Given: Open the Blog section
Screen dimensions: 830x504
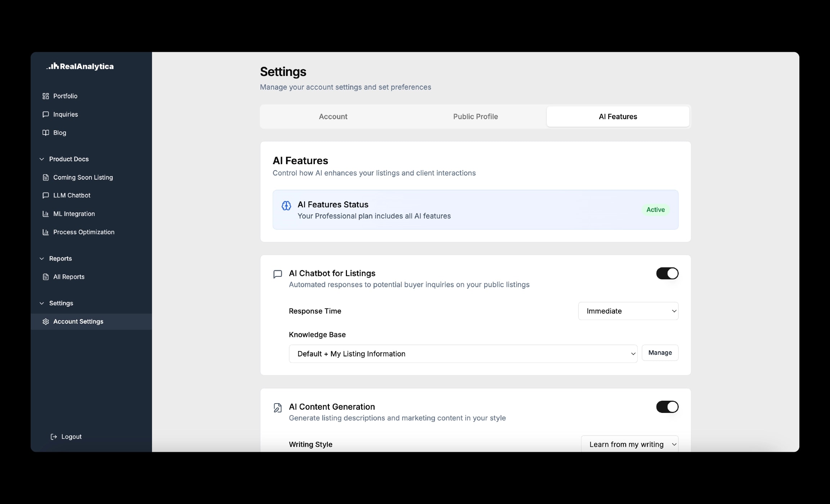Looking at the screenshot, I should (x=91, y=133).
